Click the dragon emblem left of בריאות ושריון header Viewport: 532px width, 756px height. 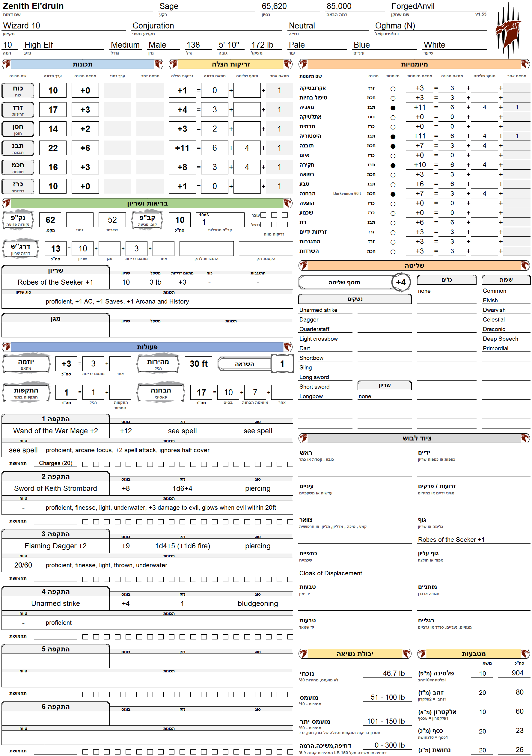[7, 203]
